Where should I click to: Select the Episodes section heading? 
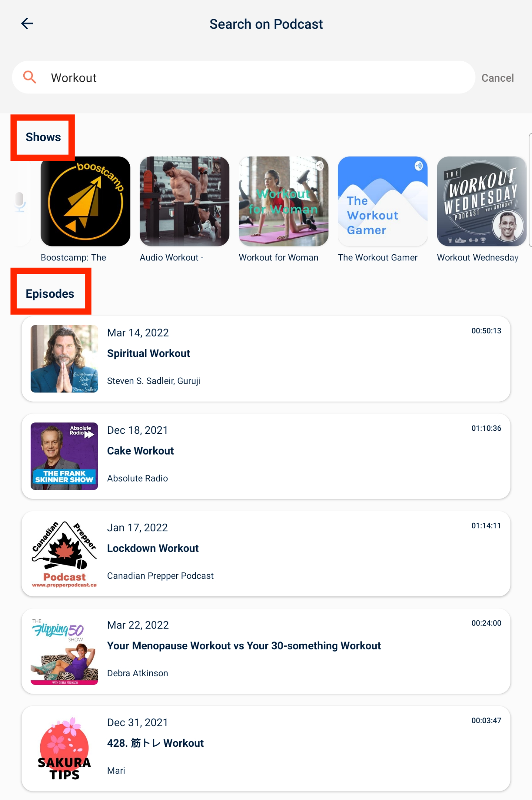tap(50, 294)
